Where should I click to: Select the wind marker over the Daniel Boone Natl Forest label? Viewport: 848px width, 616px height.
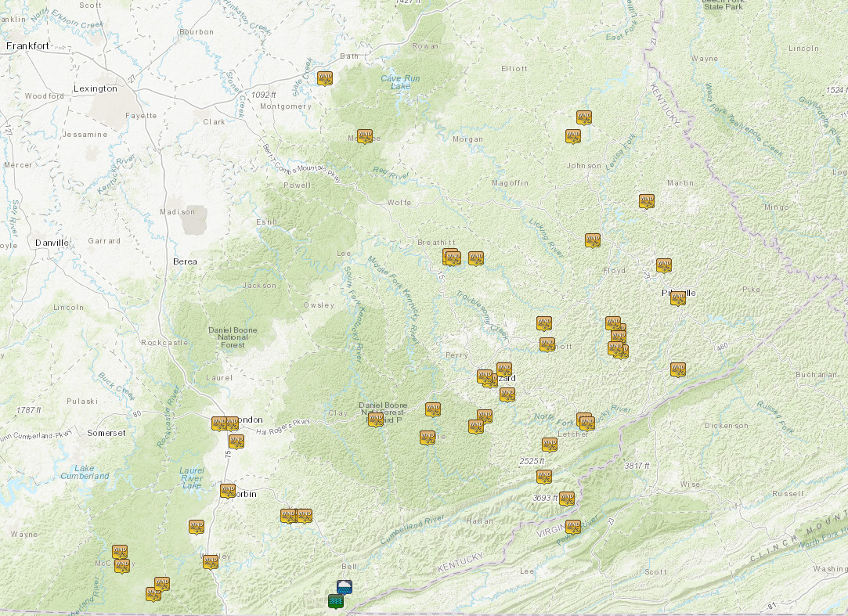point(375,419)
